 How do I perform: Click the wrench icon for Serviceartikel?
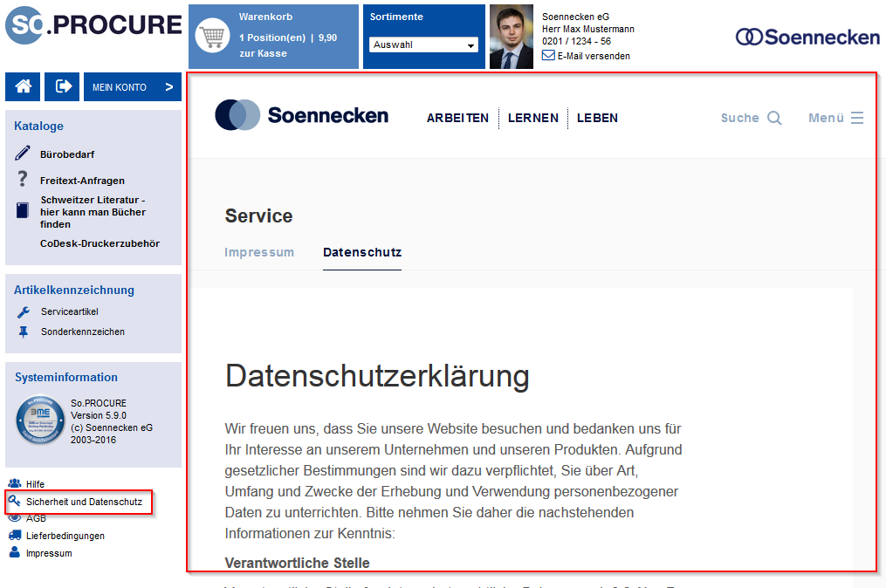click(24, 311)
